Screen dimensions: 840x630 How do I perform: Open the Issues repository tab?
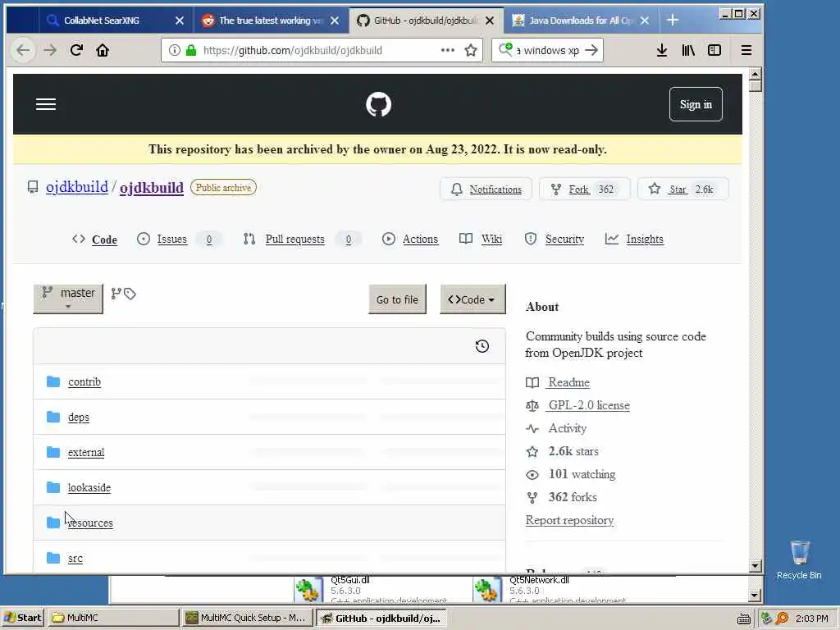pos(172,239)
